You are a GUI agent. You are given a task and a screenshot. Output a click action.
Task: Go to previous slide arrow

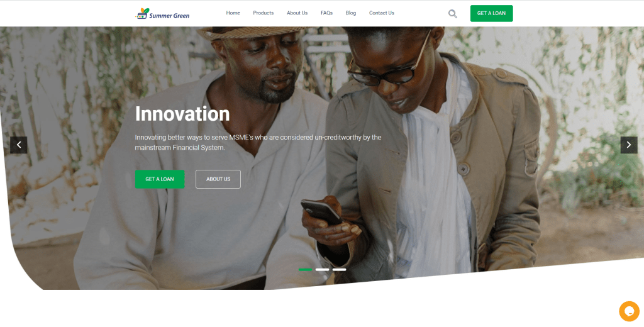(x=18, y=145)
